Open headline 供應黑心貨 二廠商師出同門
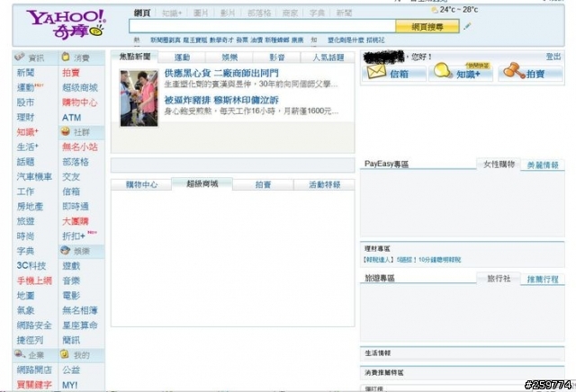Image resolution: width=576 pixels, height=392 pixels. click(x=221, y=73)
